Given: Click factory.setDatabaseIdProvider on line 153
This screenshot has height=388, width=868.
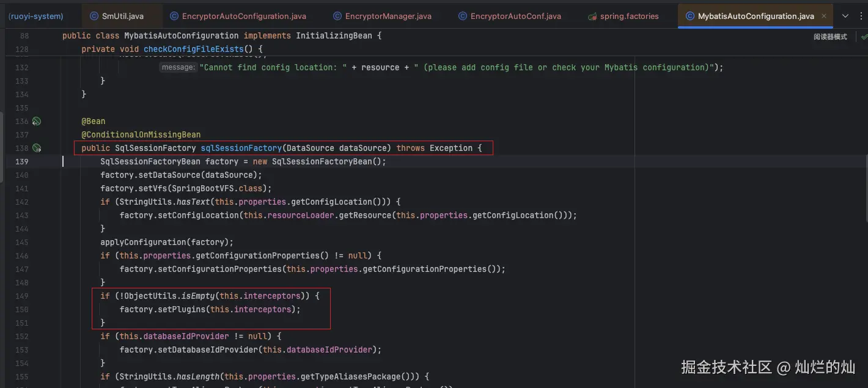Looking at the screenshot, I should (x=189, y=350).
